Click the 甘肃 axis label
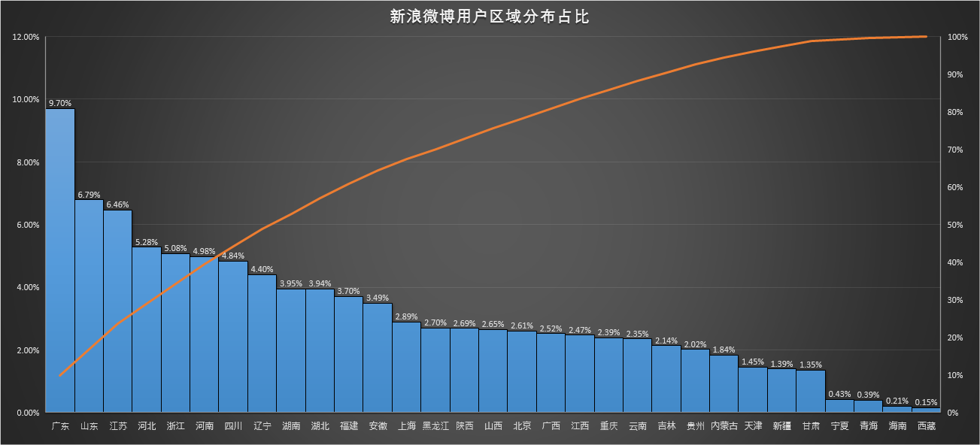This screenshot has height=445, width=980. click(x=811, y=426)
